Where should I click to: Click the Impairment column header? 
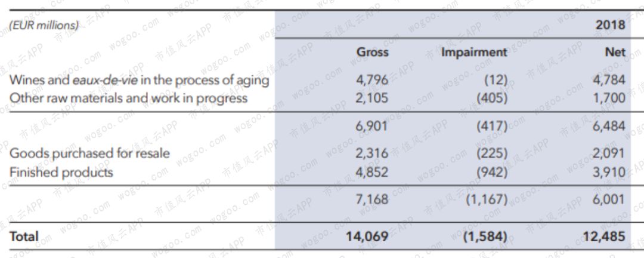[474, 52]
